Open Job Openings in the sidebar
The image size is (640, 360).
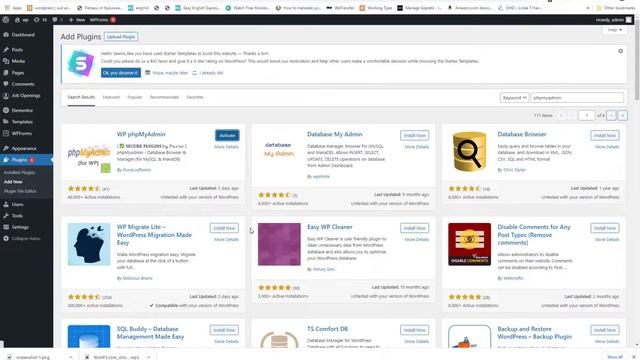26,96
